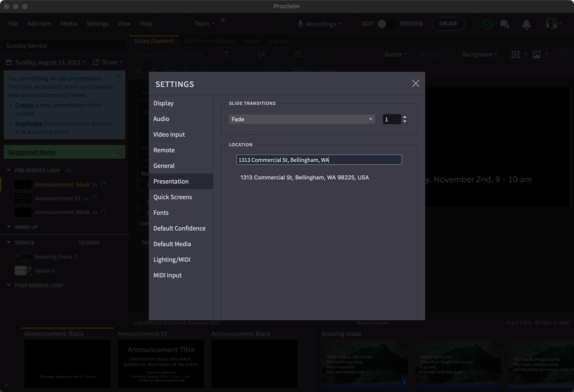Click Announcement Title slide thumbnail

(x=161, y=364)
